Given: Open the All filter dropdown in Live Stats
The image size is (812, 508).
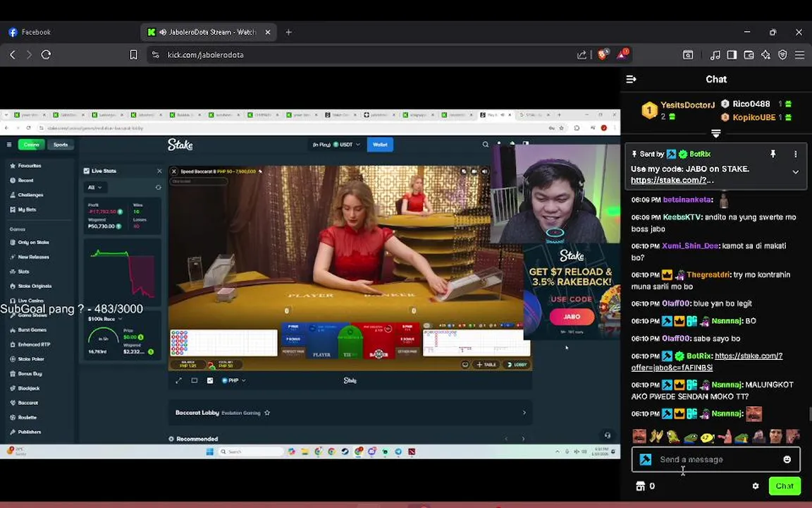Looking at the screenshot, I should coord(94,187).
